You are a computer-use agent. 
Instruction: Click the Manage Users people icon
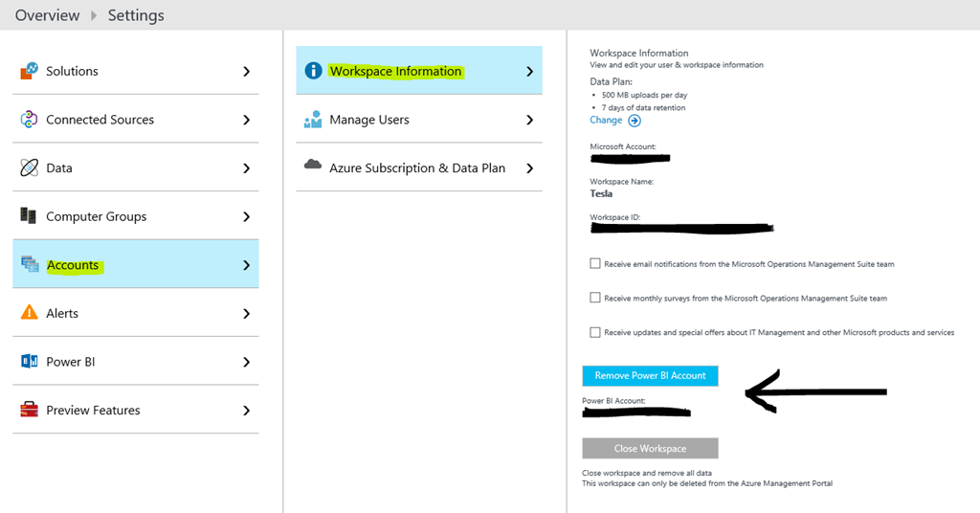(312, 120)
